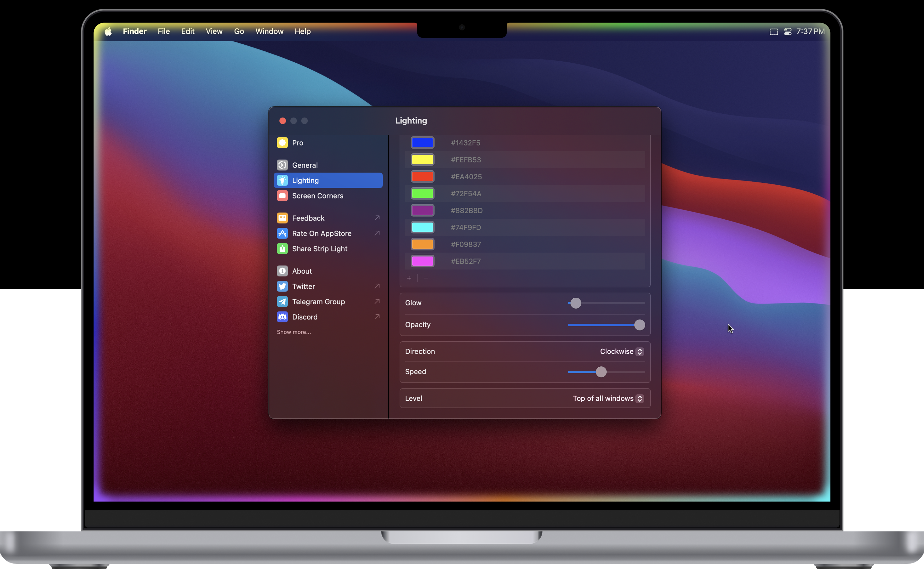This screenshot has width=924, height=578.
Task: Open the Finder menu
Action: pos(134,31)
